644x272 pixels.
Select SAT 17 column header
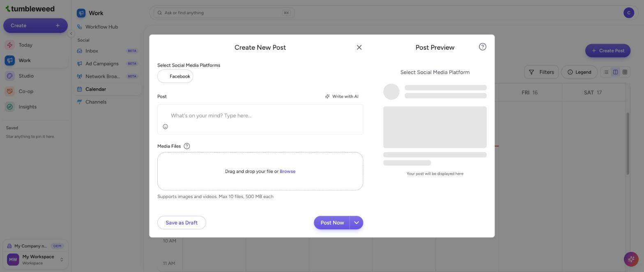coord(593,93)
